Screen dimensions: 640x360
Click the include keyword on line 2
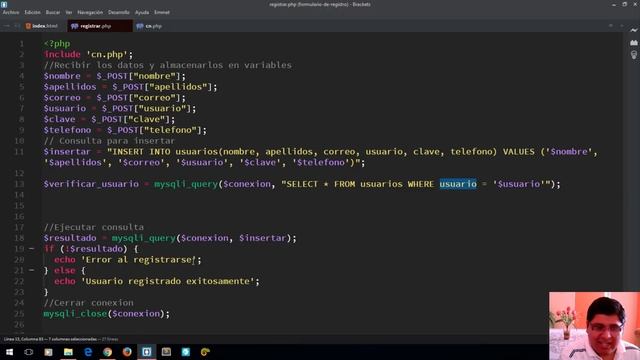[62, 54]
